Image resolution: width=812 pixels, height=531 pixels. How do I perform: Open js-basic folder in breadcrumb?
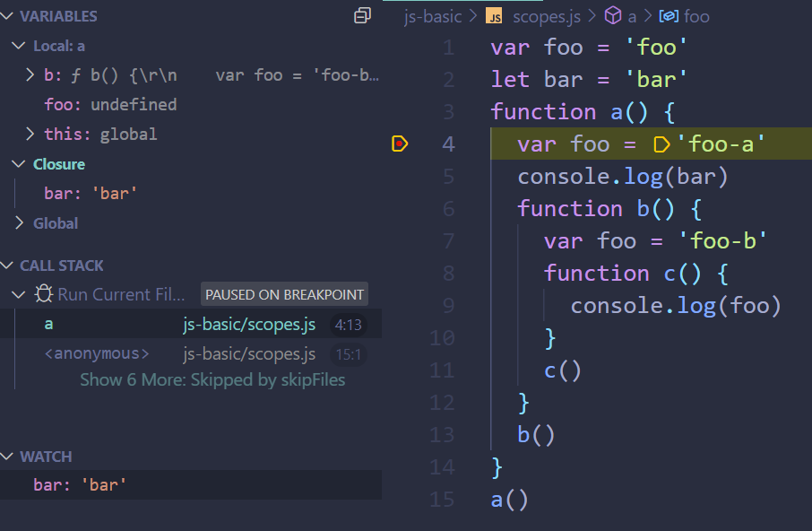pos(433,16)
